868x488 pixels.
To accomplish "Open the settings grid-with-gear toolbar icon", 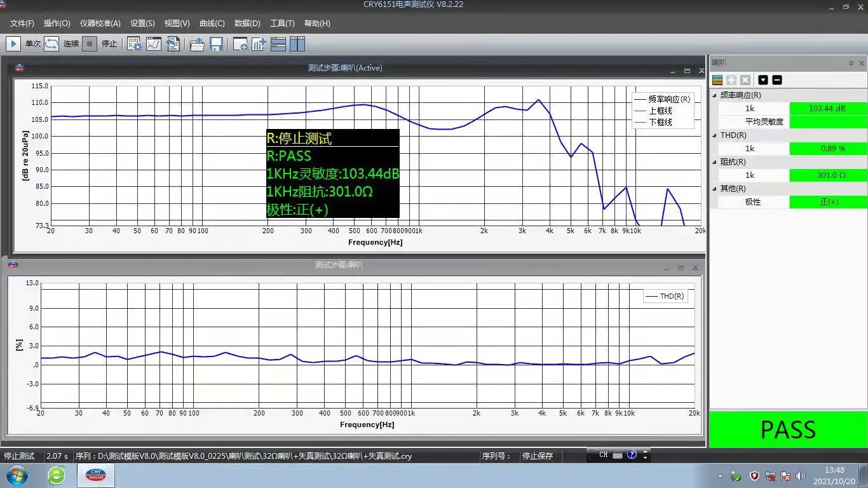I will click(x=135, y=44).
